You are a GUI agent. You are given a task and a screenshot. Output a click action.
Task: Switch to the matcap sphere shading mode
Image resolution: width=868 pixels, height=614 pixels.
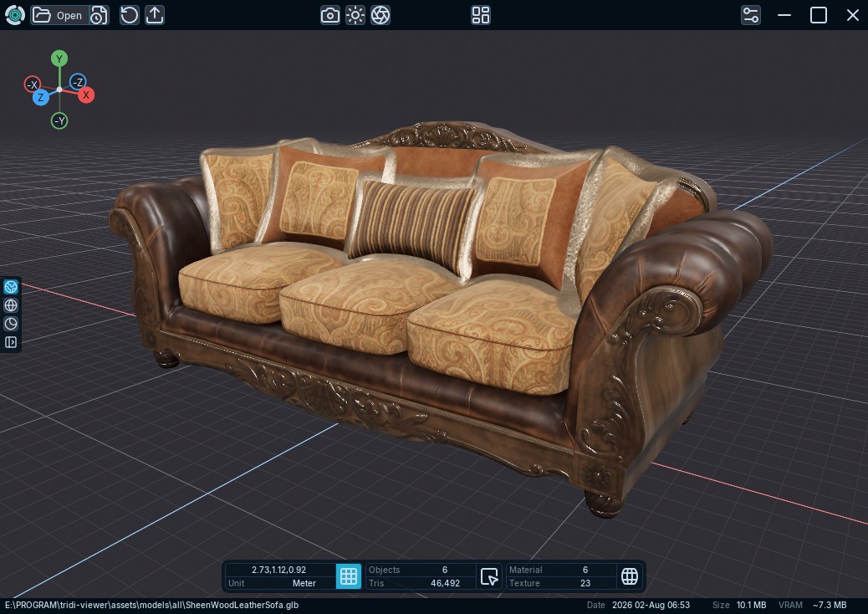11,324
